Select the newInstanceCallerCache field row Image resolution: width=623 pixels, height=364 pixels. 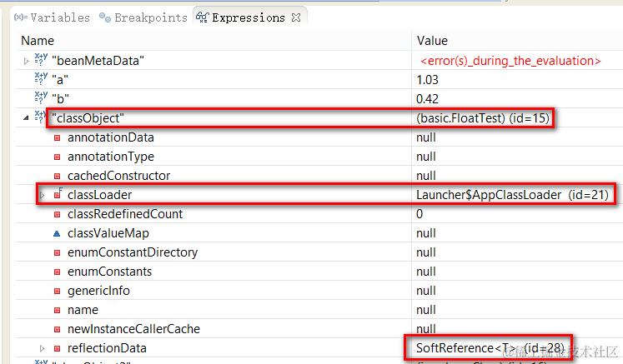click(x=319, y=329)
